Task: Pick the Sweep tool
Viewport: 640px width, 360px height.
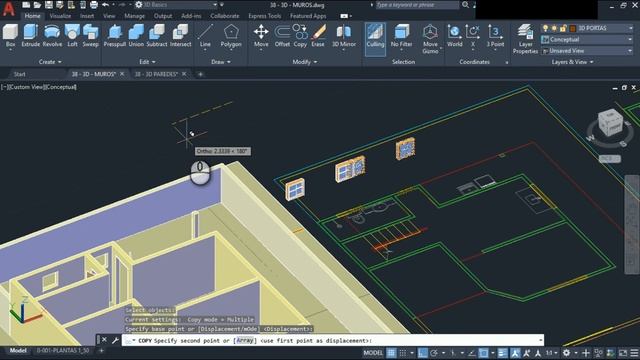Action: point(91,36)
